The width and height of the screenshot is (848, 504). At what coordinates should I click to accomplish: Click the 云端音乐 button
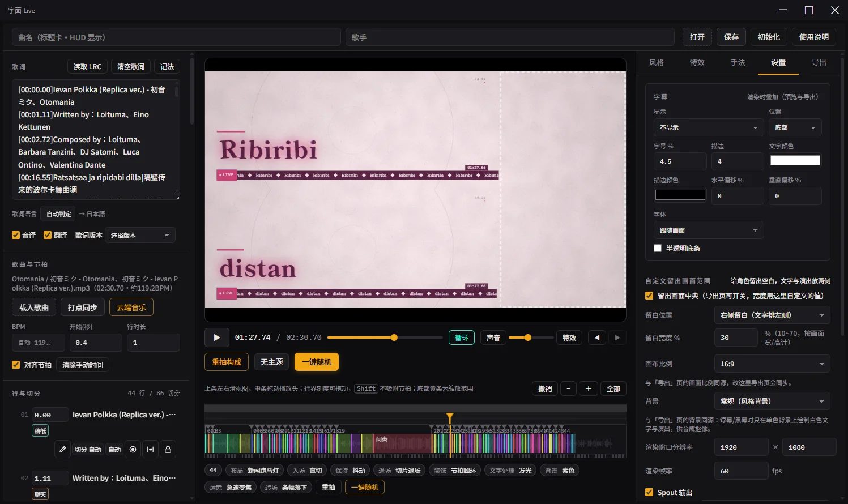click(x=131, y=307)
